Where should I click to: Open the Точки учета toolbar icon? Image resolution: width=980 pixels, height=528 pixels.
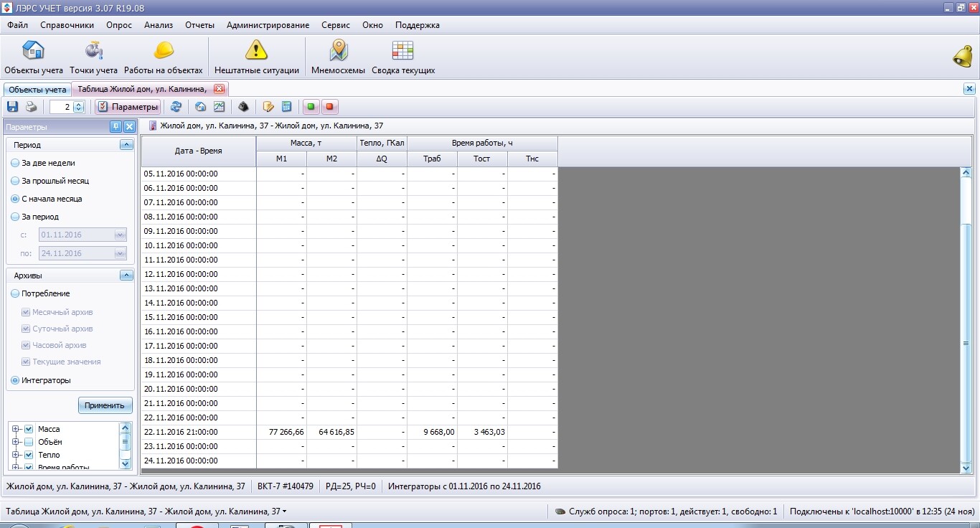(93, 57)
